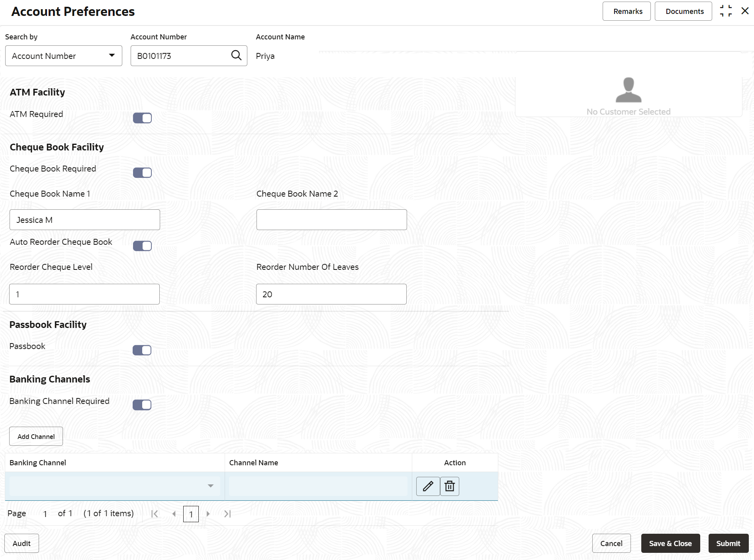The width and height of the screenshot is (754, 560).
Task: Disable Auto Reorder Cheque Book switch
Action: pyautogui.click(x=142, y=246)
